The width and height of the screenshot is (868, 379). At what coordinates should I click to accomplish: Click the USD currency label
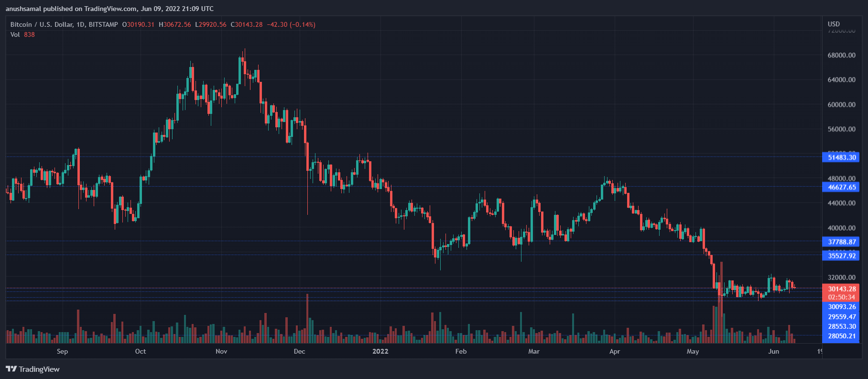pyautogui.click(x=834, y=24)
